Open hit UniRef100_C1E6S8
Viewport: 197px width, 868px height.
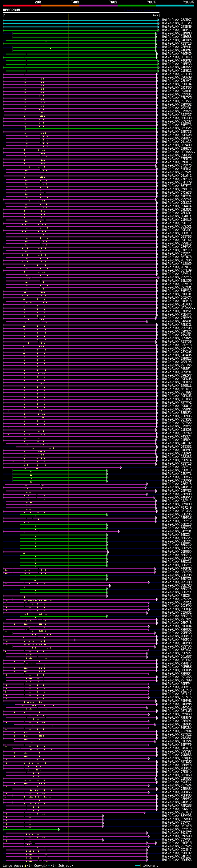[177, 37]
